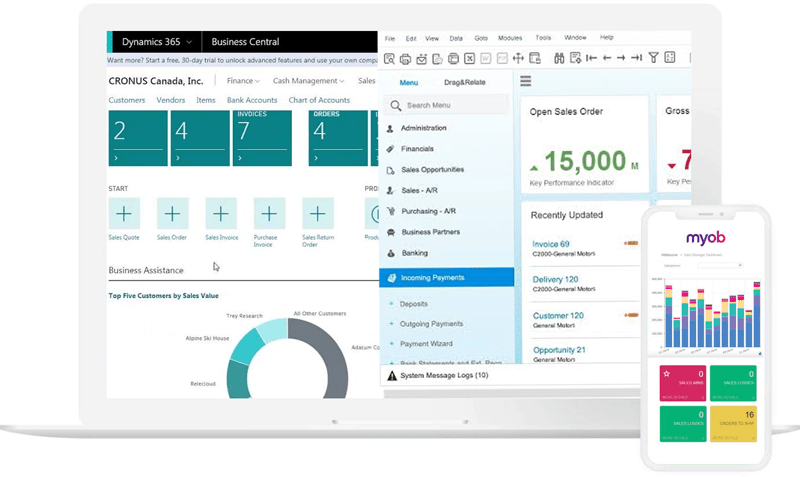Screen dimensions: 800x477
Task: Expand Administration in the SAP menu
Action: [x=423, y=128]
